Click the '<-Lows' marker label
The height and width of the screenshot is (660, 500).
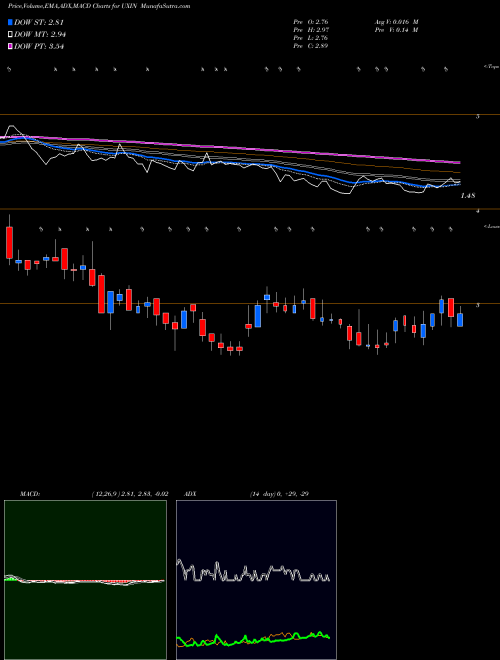click(x=491, y=226)
